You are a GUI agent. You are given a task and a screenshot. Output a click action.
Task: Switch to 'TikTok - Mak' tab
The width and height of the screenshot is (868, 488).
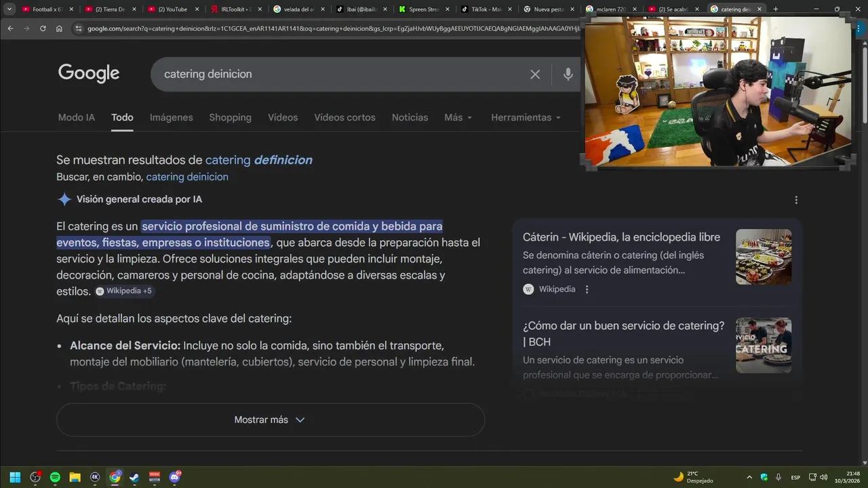486,9
